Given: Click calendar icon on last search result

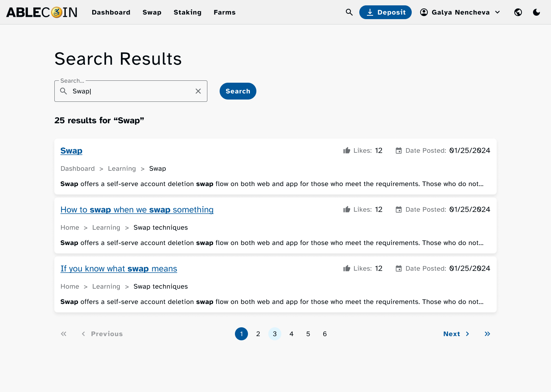Looking at the screenshot, I should pos(398,268).
